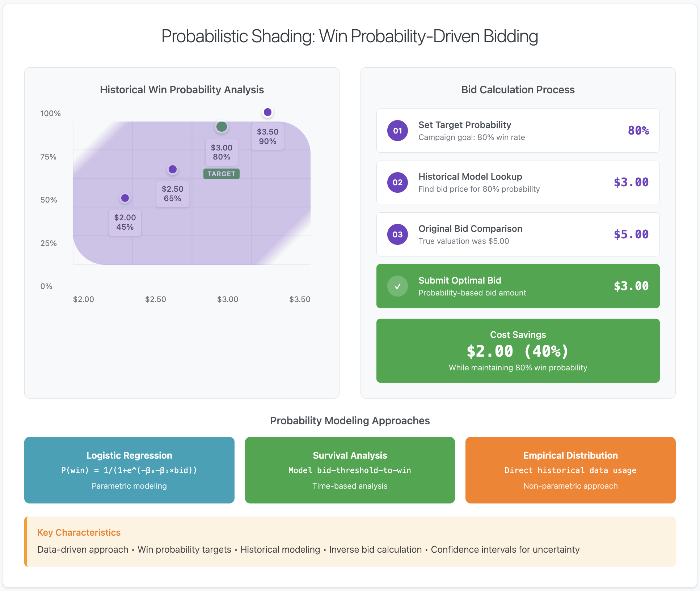Image resolution: width=700 pixels, height=591 pixels.
Task: Click the Key Characteristics heading
Action: click(x=79, y=532)
